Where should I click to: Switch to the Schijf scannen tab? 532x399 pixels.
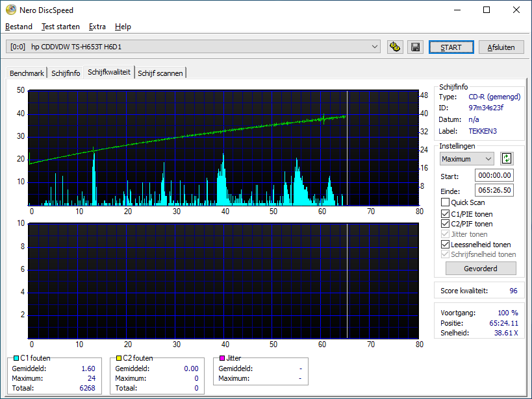click(160, 73)
